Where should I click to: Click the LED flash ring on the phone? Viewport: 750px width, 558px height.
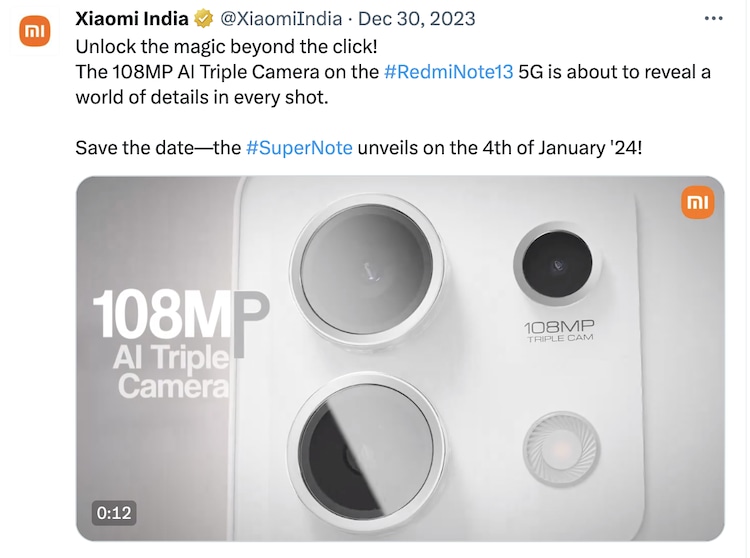pyautogui.click(x=560, y=443)
